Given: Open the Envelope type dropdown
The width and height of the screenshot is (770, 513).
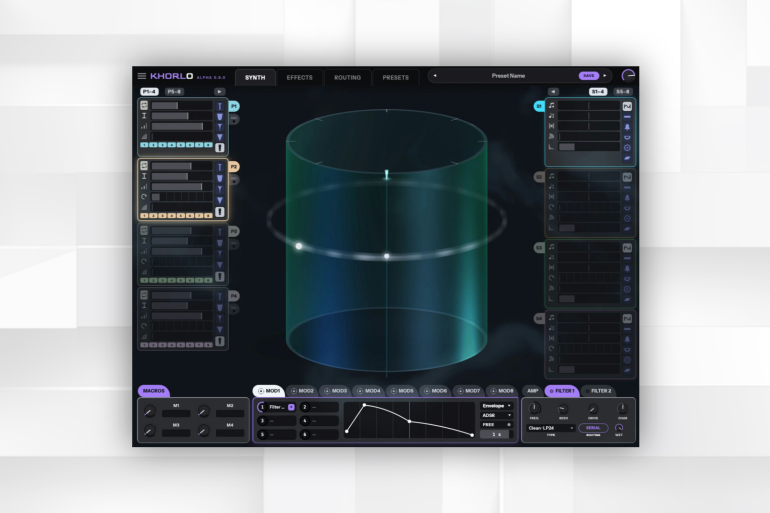Looking at the screenshot, I should coord(496,406).
